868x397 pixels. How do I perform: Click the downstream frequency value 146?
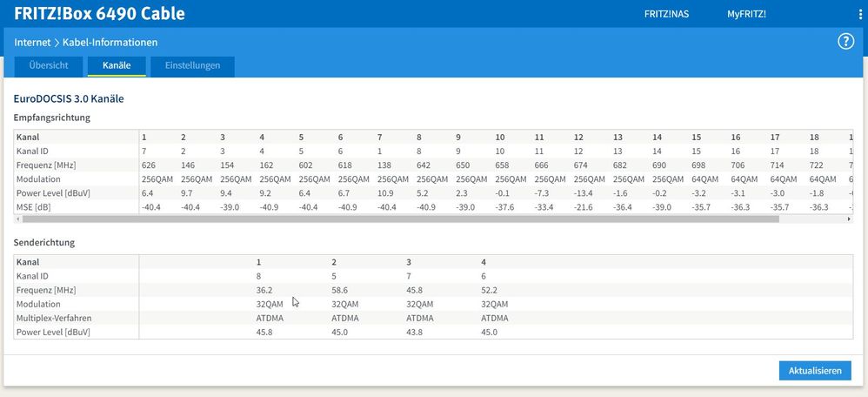pyautogui.click(x=186, y=165)
